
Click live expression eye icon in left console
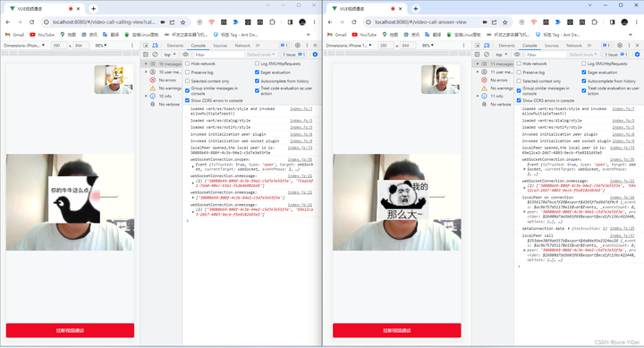tap(186, 55)
